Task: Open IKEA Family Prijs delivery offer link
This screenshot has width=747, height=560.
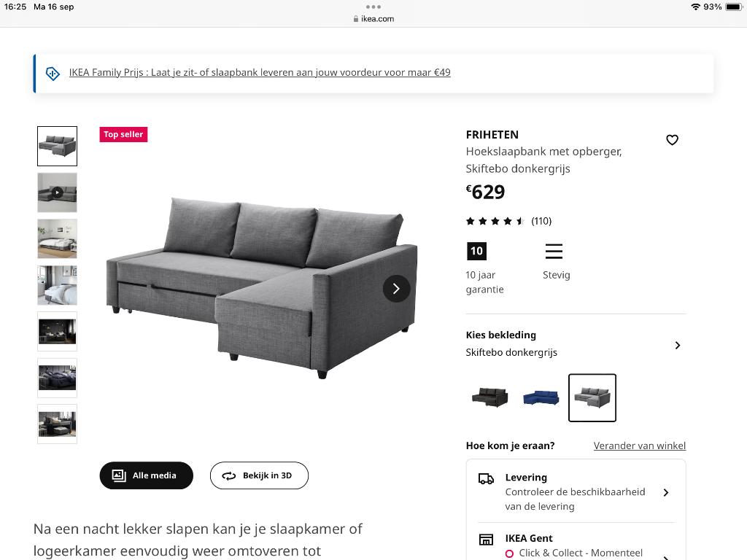Action: [x=260, y=72]
